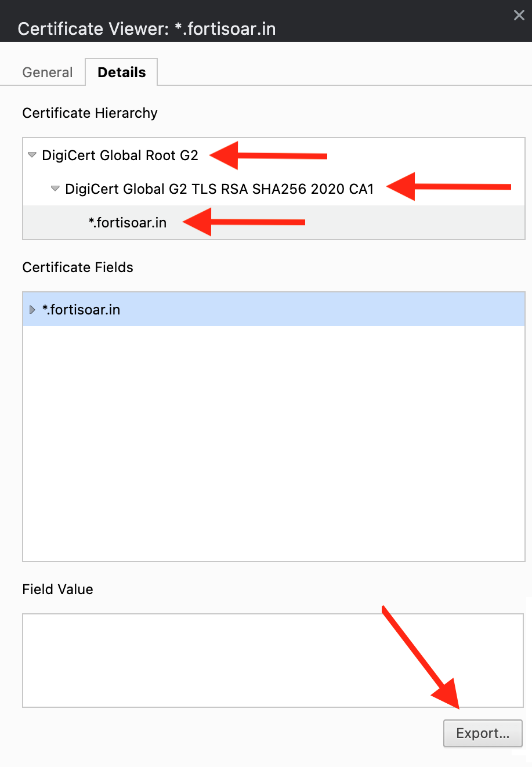Click the Certificate Fields heading label

pyautogui.click(x=78, y=267)
